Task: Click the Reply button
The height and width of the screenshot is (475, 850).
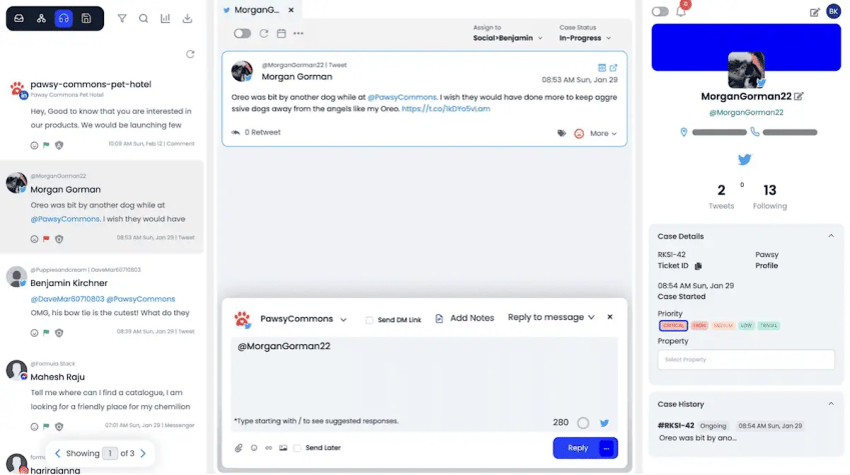Action: point(577,448)
